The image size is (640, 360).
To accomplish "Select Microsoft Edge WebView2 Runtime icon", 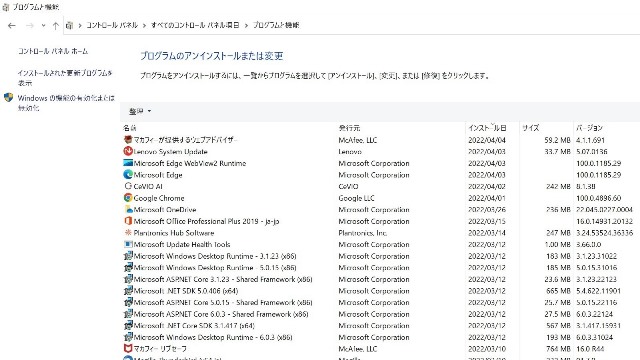I will (128, 163).
